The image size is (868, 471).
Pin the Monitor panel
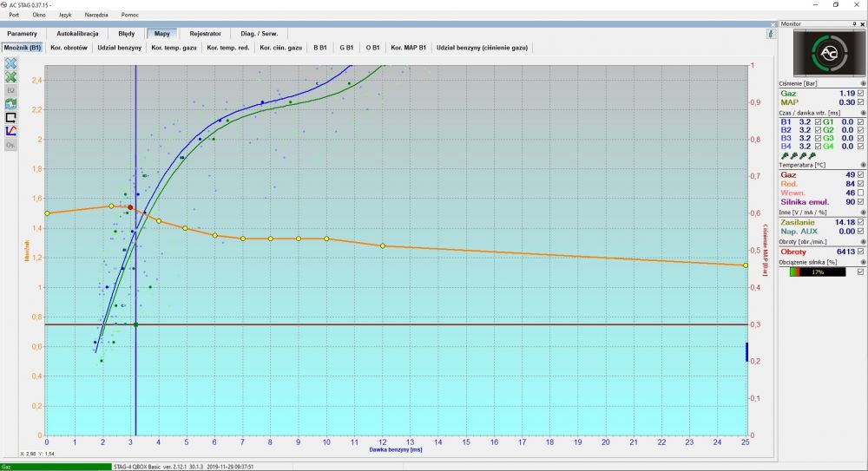855,23
